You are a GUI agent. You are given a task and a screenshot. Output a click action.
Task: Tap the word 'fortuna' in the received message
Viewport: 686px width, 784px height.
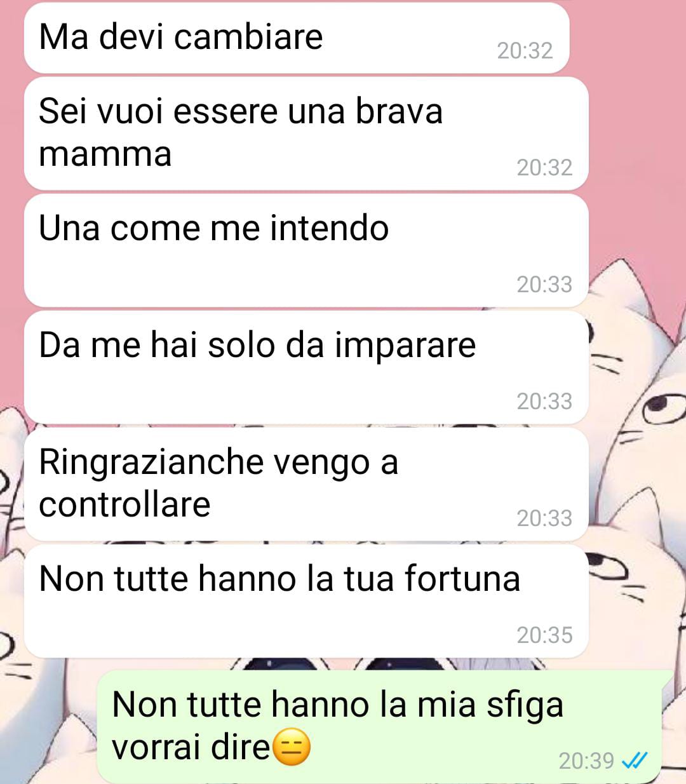pyautogui.click(x=462, y=578)
